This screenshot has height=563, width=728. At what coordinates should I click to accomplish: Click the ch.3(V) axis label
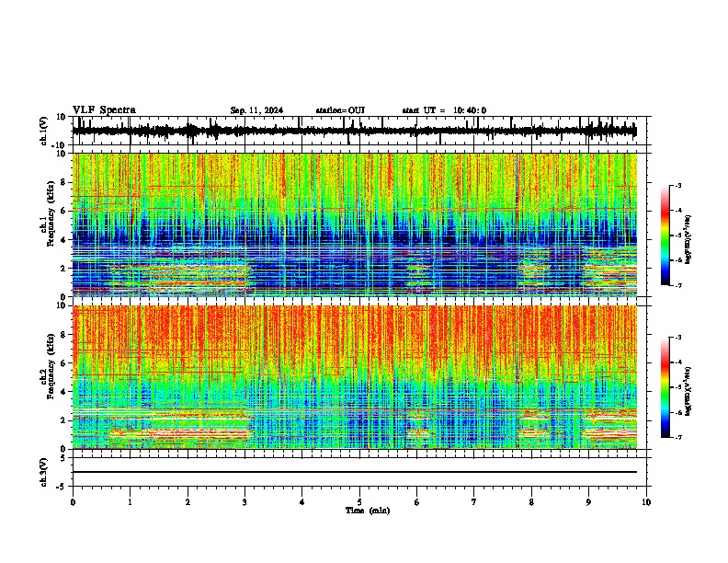(44, 472)
